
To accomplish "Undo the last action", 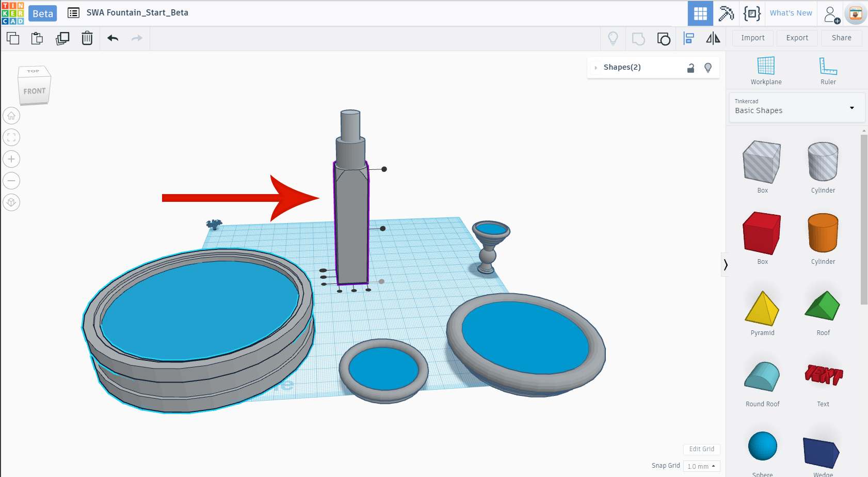I will (x=113, y=38).
